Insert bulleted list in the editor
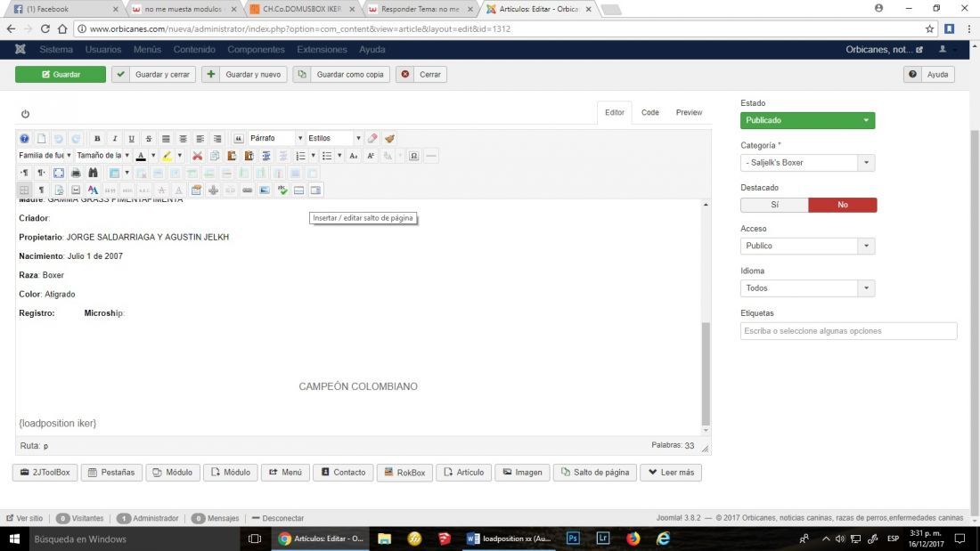The image size is (980, 551). [327, 156]
